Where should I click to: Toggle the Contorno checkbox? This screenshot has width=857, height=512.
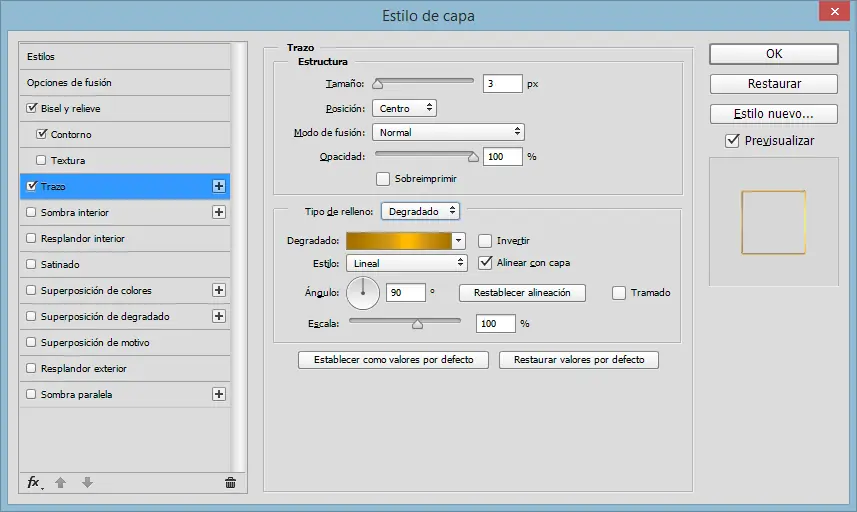(42, 134)
